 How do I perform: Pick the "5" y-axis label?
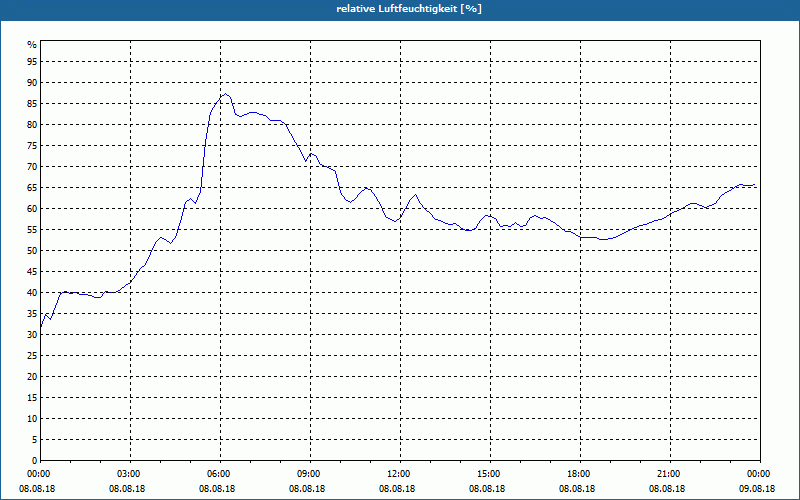pyautogui.click(x=34, y=440)
